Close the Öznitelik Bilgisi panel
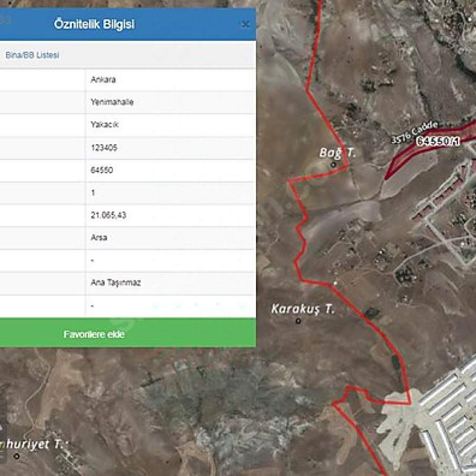476x476 pixels. [245, 25]
